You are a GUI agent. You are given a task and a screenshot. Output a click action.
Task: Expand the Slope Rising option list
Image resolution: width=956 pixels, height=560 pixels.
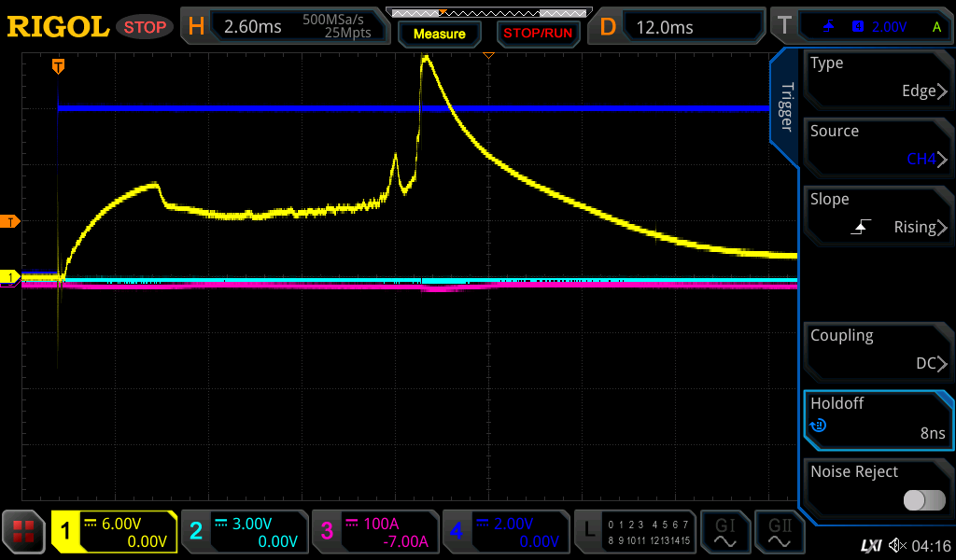coord(878,214)
